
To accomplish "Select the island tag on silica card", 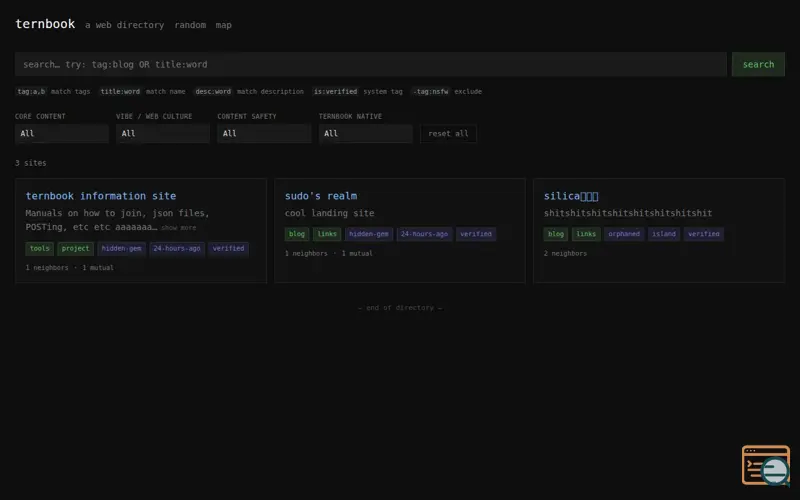I will point(664,234).
